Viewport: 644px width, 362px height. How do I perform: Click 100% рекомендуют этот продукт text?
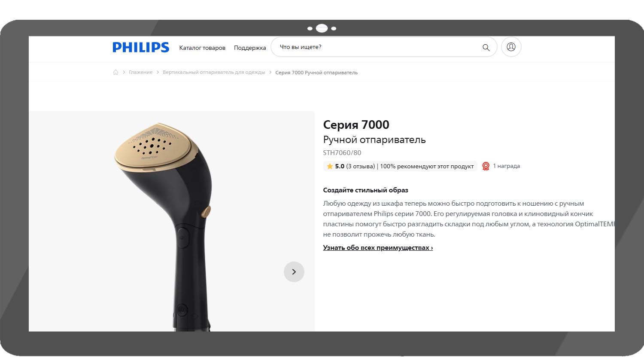click(x=427, y=166)
